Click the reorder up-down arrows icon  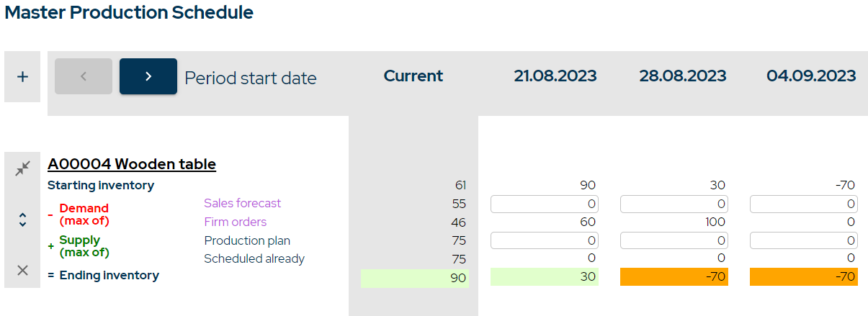(22, 220)
